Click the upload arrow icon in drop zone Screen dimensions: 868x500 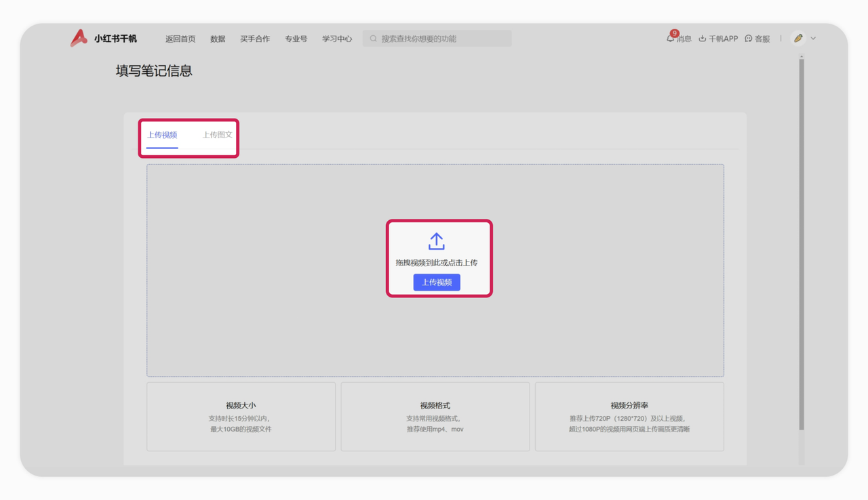436,241
